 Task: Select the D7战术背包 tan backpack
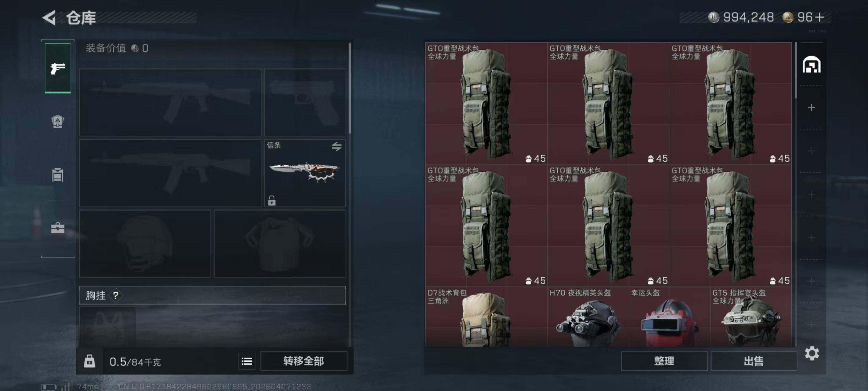click(486, 317)
